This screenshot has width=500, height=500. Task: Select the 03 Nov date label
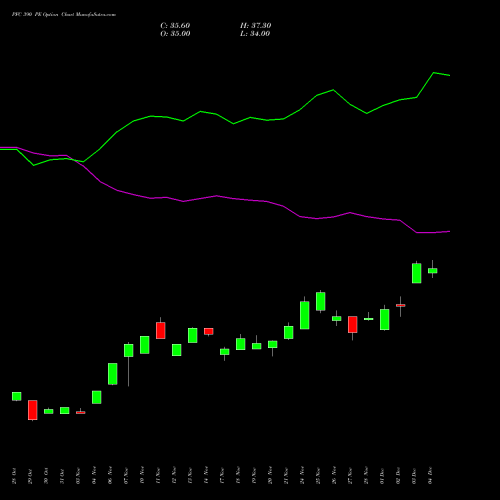tap(78, 476)
